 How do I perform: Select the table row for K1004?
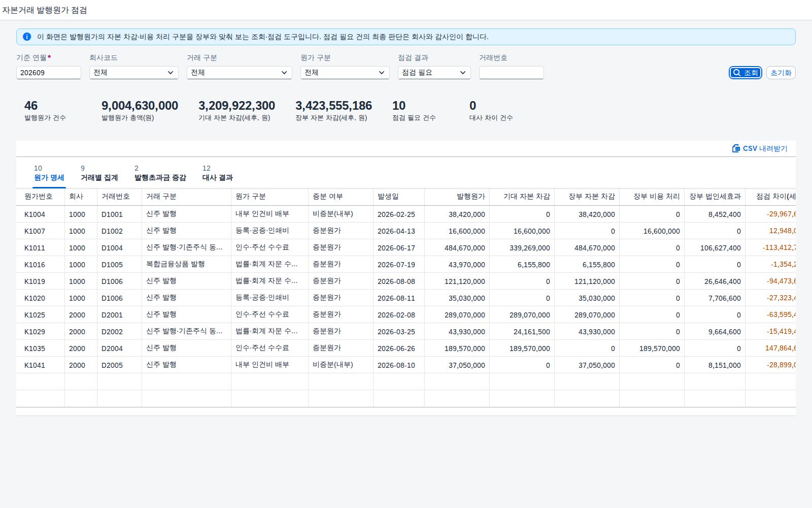406,214
